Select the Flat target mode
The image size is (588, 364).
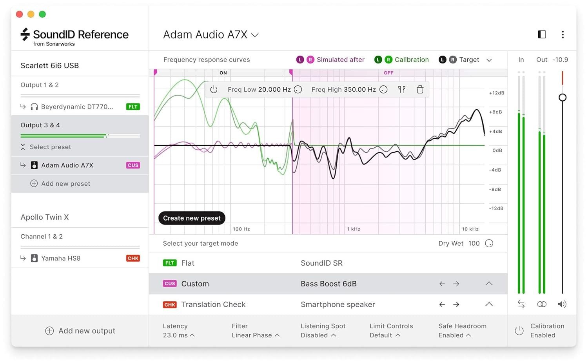click(x=188, y=263)
